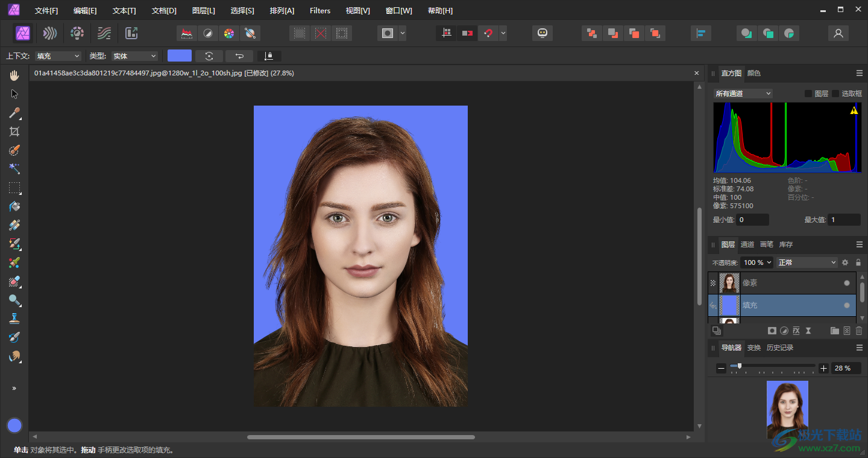Open the 所有通道 channel dropdown
The image size is (868, 458).
[743, 94]
